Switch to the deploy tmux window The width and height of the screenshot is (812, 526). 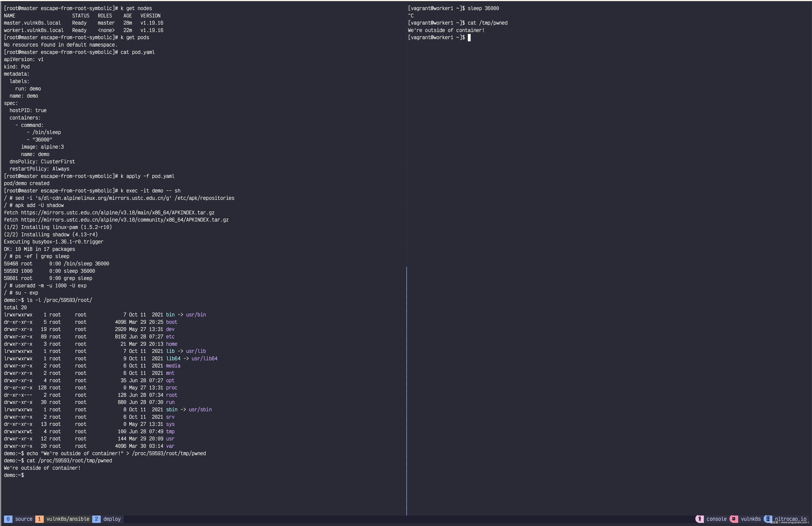(x=112, y=519)
